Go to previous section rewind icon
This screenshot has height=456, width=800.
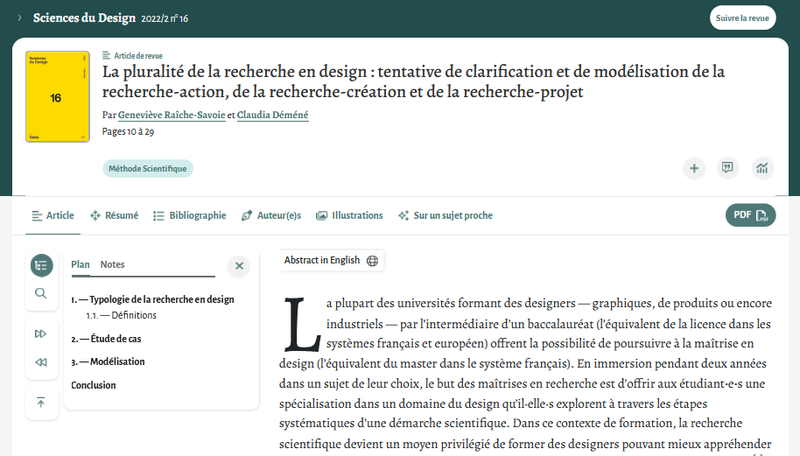(x=41, y=362)
